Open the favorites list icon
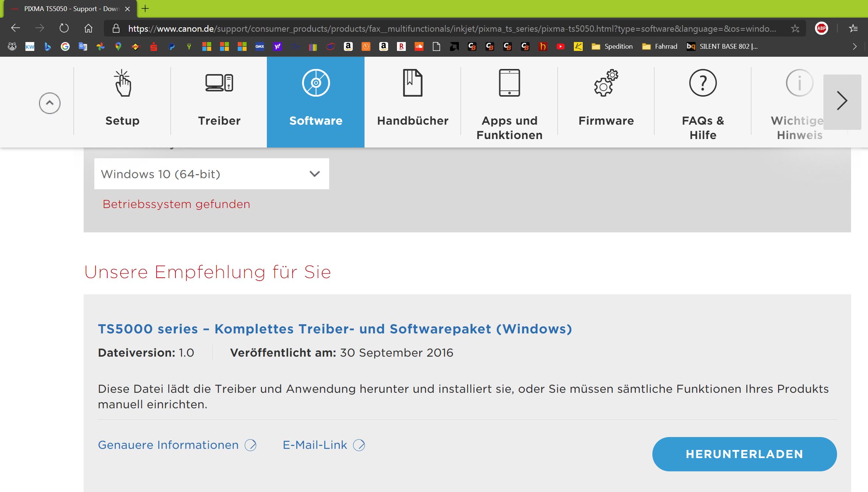 tap(853, 28)
